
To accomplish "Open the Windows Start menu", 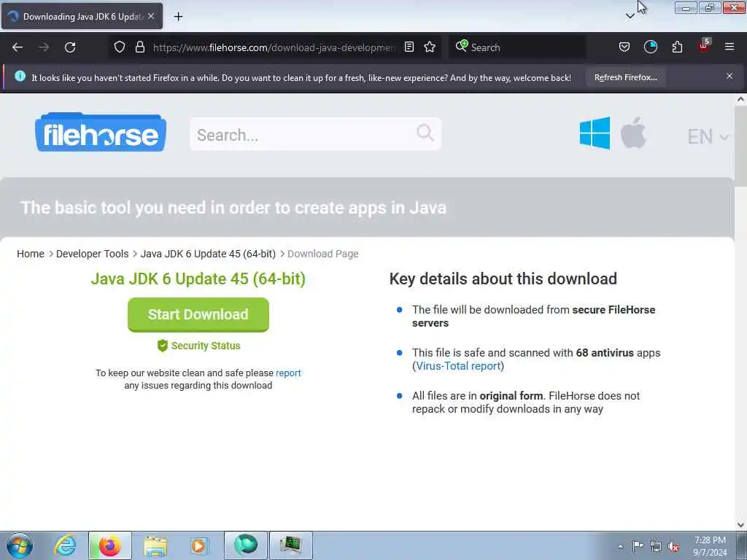I will 20,545.
